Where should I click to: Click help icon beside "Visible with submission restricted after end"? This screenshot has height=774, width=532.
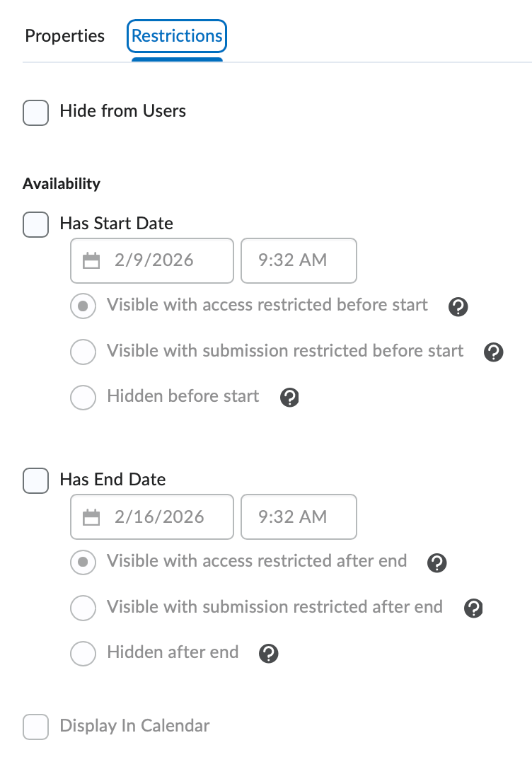473,608
